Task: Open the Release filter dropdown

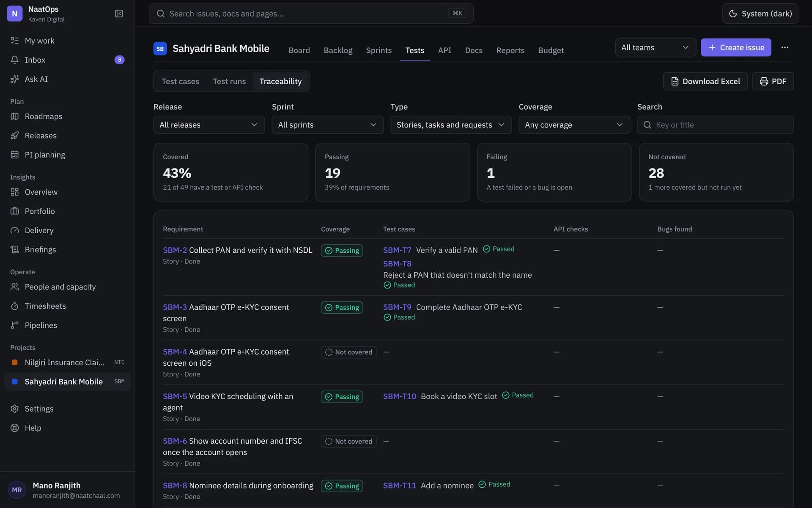Action: [x=209, y=125]
